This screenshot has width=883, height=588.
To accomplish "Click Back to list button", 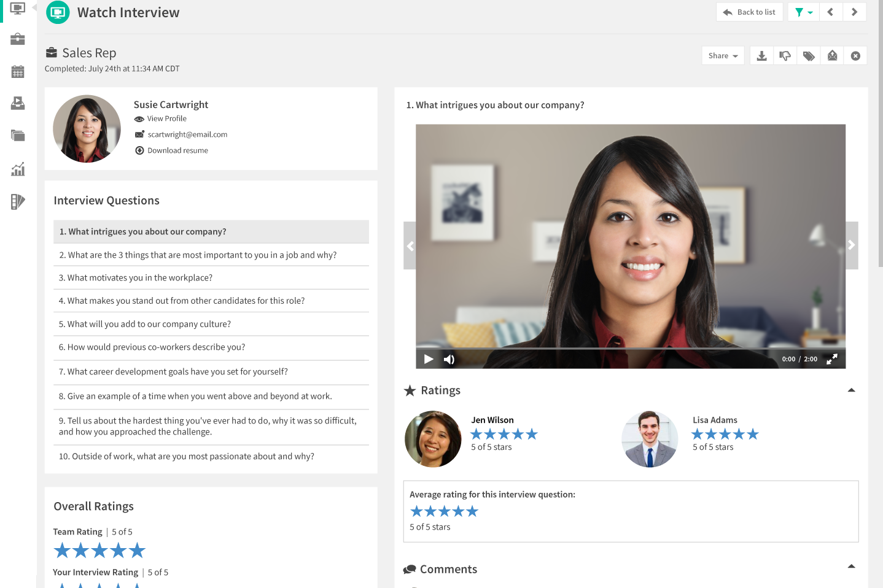I will pyautogui.click(x=749, y=12).
